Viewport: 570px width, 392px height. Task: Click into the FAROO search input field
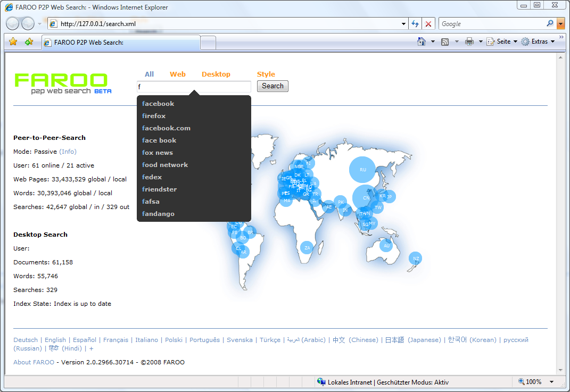pyautogui.click(x=194, y=87)
